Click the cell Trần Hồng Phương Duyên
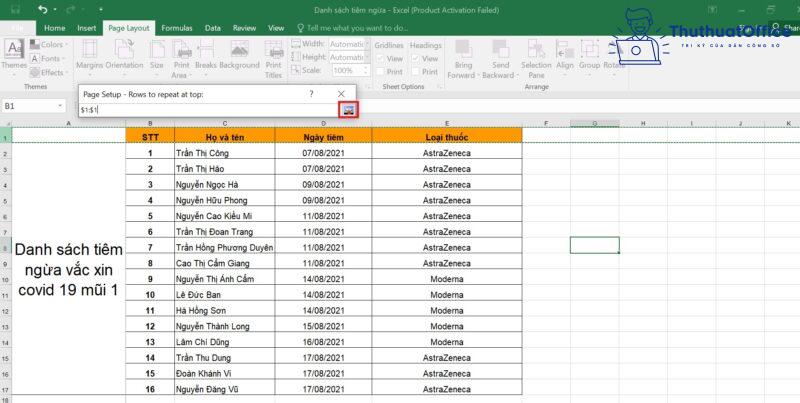The height and width of the screenshot is (403, 800). coord(224,247)
